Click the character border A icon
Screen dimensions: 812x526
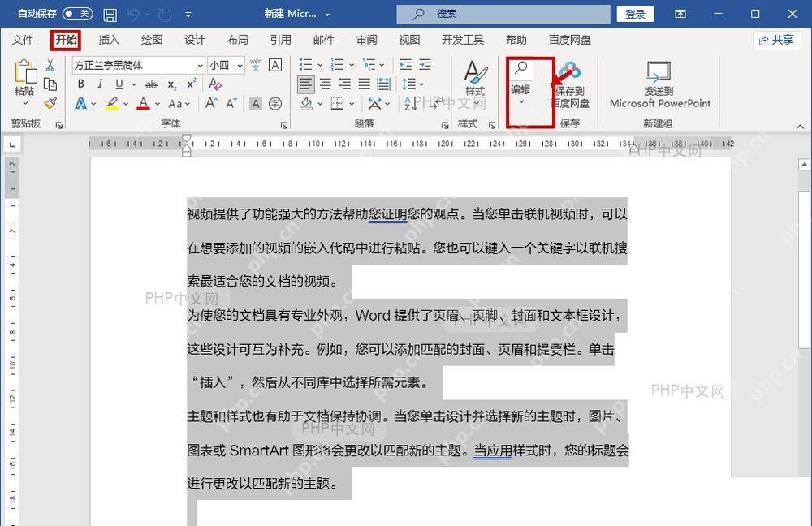275,65
